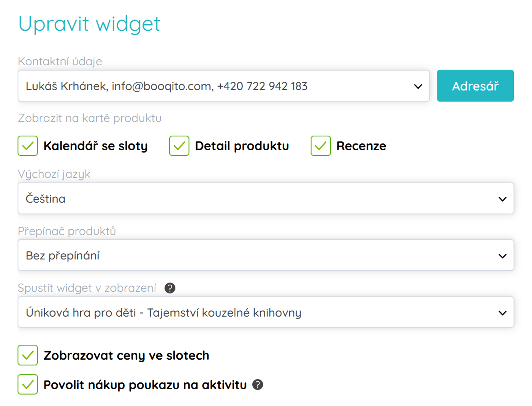Click the green checkmark in the Recenze checkbox
The width and height of the screenshot is (532, 406).
[x=321, y=146]
